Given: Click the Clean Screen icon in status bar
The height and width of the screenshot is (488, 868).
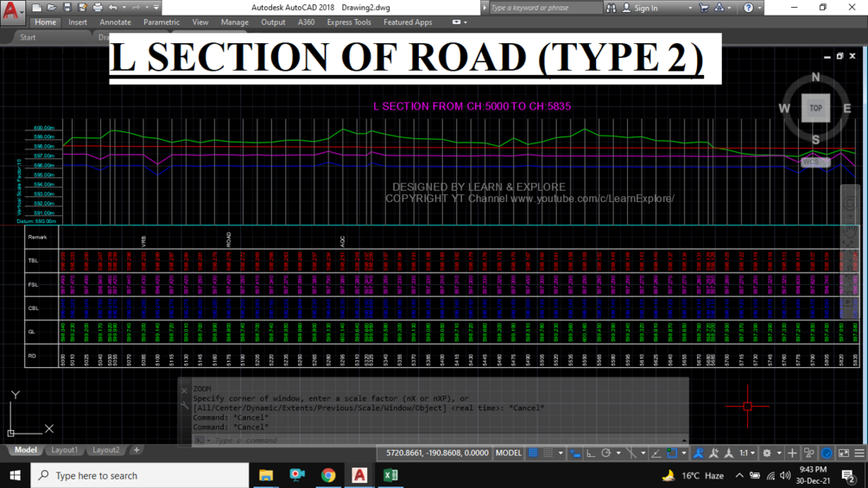Looking at the screenshot, I should coord(844,453).
